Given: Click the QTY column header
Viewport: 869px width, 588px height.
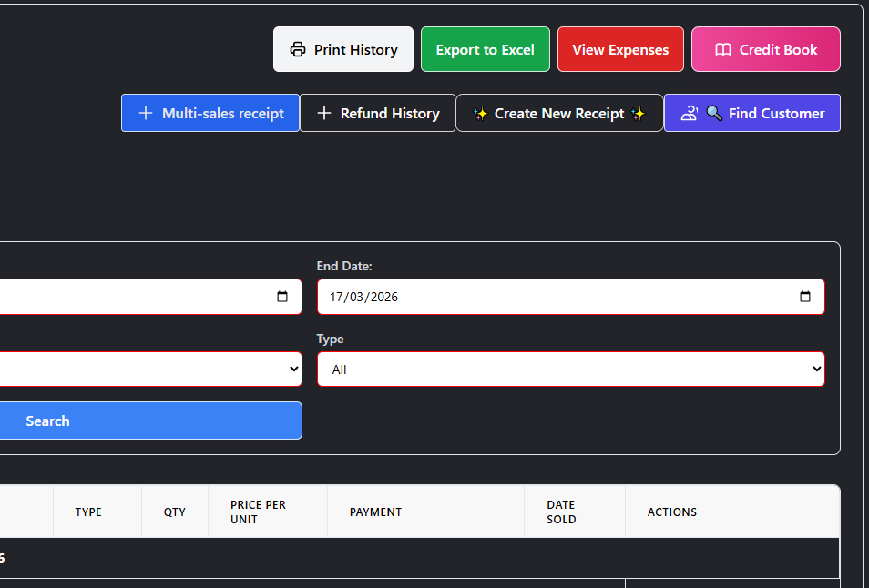Looking at the screenshot, I should coord(174,512).
